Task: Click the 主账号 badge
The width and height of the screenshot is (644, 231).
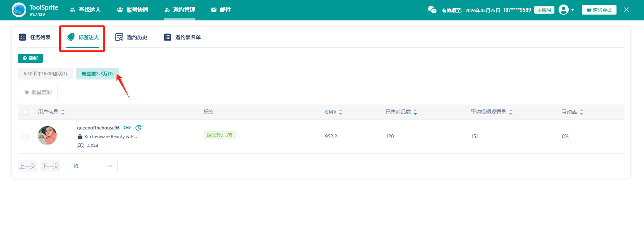Action: [544, 10]
